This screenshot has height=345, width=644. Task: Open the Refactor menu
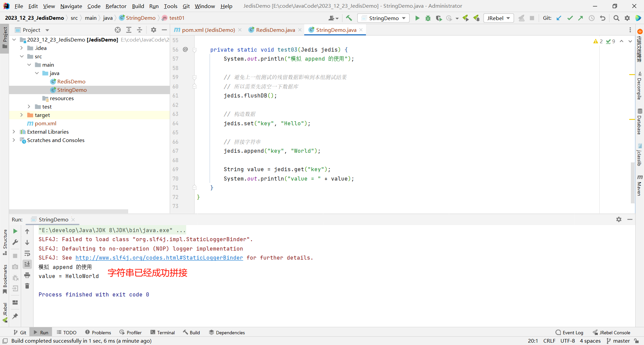116,6
